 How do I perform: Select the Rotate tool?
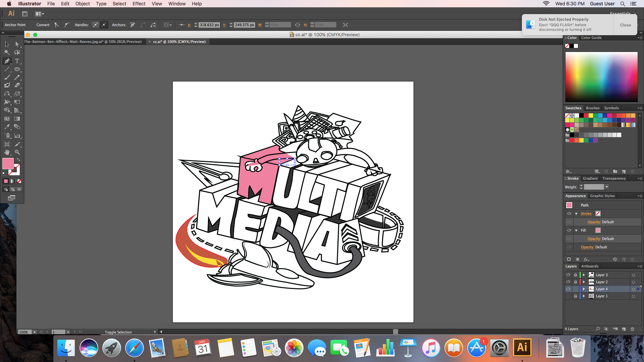tap(7, 94)
